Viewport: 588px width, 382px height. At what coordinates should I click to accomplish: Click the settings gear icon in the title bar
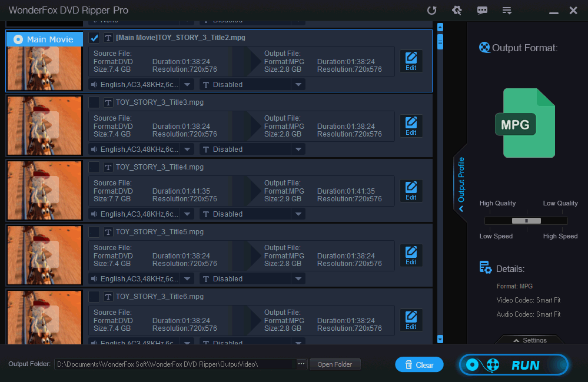point(457,10)
